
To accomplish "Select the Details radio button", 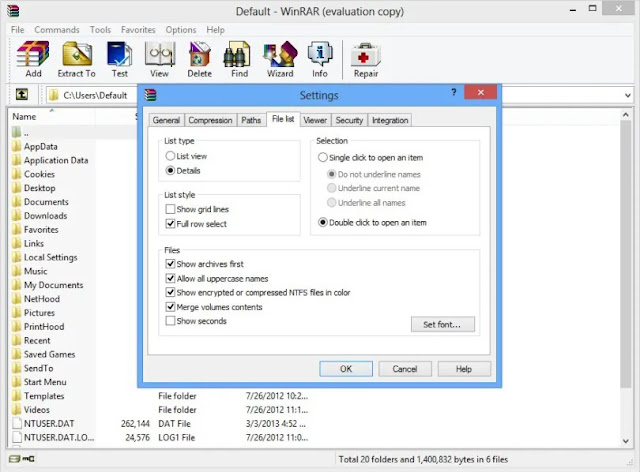I will click(x=170, y=170).
